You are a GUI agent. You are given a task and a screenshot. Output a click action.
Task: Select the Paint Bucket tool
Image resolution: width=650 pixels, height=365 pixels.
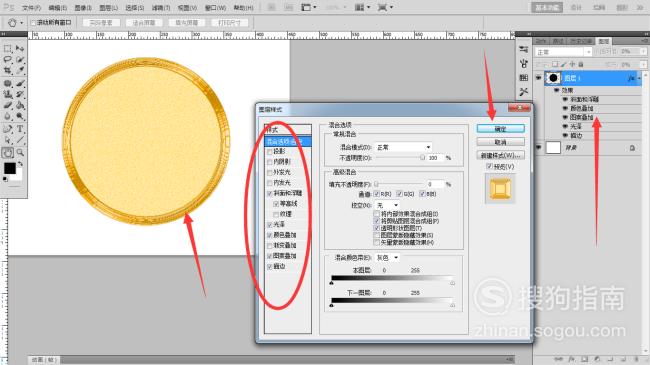[x=19, y=105]
